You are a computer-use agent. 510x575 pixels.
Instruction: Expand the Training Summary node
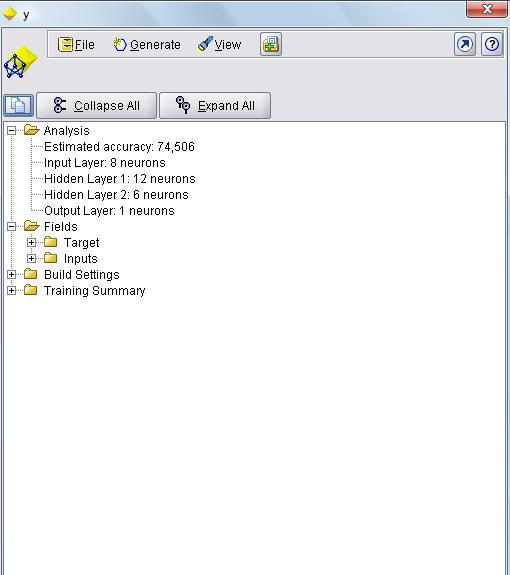(x=11, y=291)
